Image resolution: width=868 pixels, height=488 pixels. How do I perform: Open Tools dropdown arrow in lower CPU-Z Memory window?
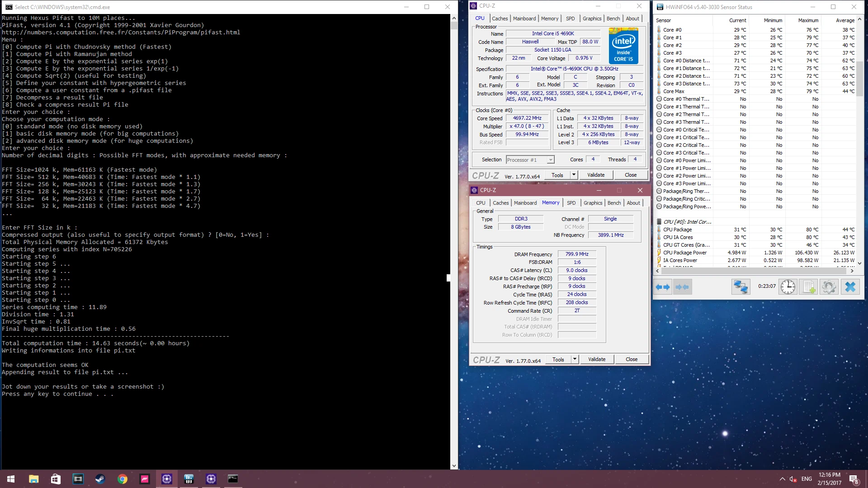pos(575,359)
